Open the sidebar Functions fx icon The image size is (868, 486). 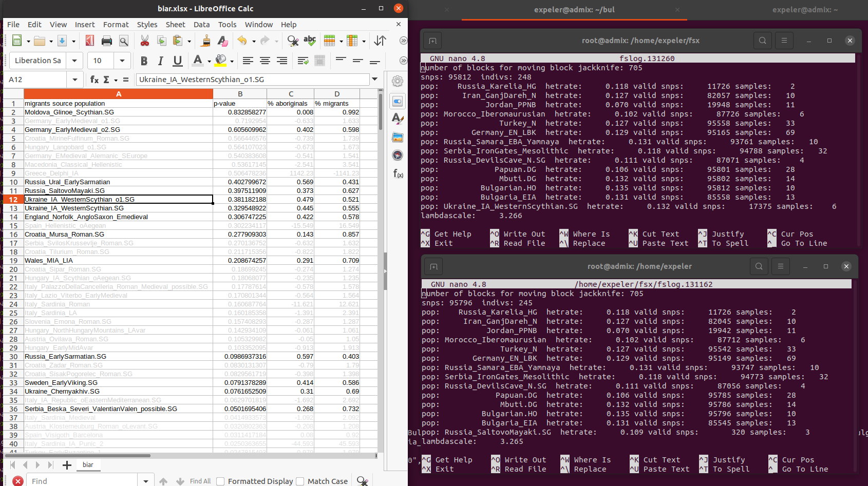398,173
